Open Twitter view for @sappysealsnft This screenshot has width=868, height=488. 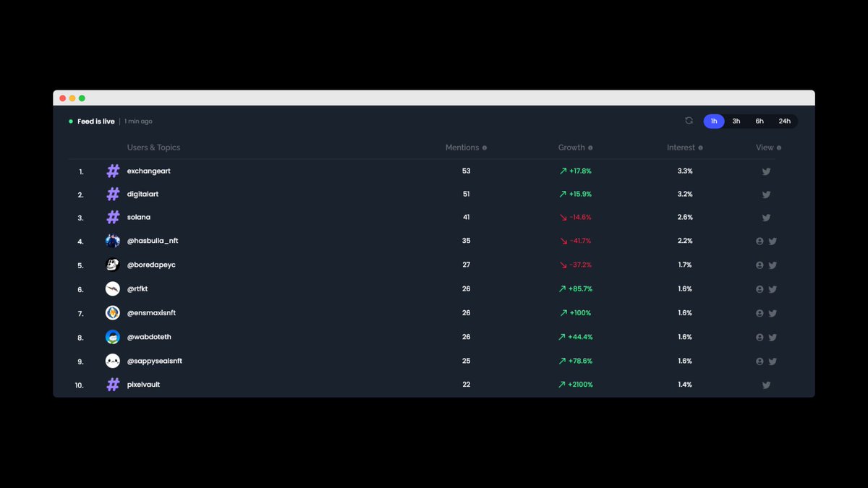pos(773,361)
